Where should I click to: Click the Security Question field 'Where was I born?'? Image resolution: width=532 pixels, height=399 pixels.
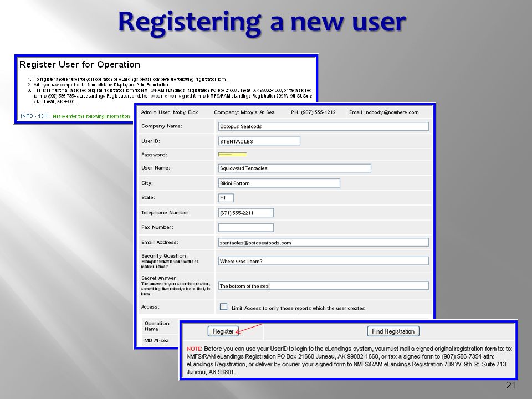(323, 261)
